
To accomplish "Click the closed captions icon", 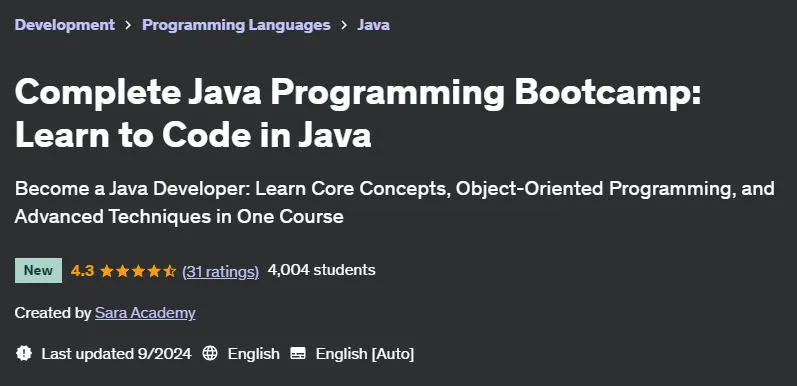I will click(298, 353).
